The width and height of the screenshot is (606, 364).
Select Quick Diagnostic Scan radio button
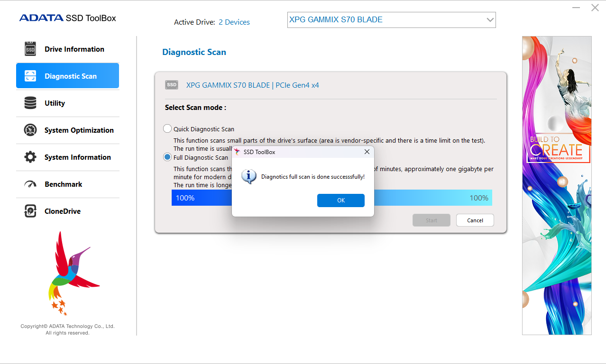point(167,128)
